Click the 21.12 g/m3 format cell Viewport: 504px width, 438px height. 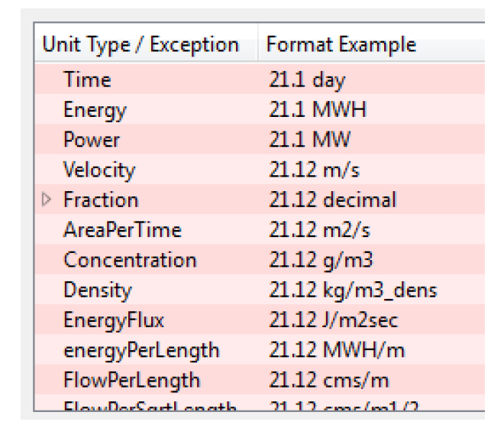[321, 260]
